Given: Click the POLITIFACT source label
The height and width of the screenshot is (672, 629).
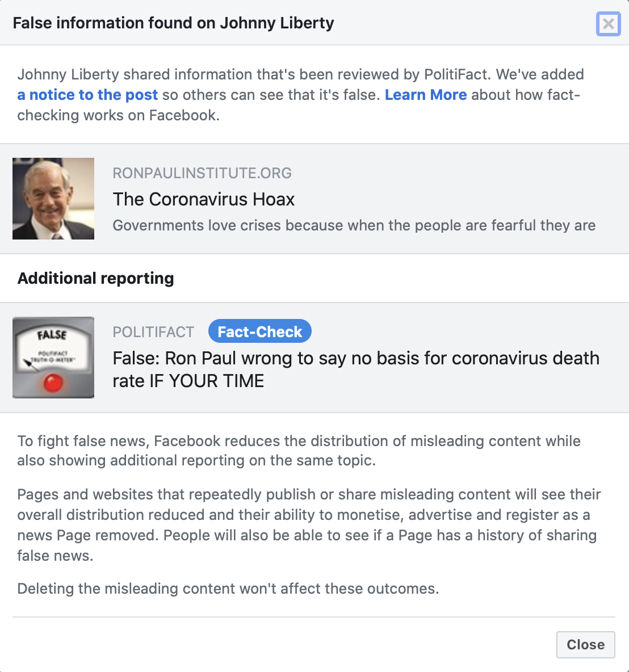Looking at the screenshot, I should click(x=153, y=331).
